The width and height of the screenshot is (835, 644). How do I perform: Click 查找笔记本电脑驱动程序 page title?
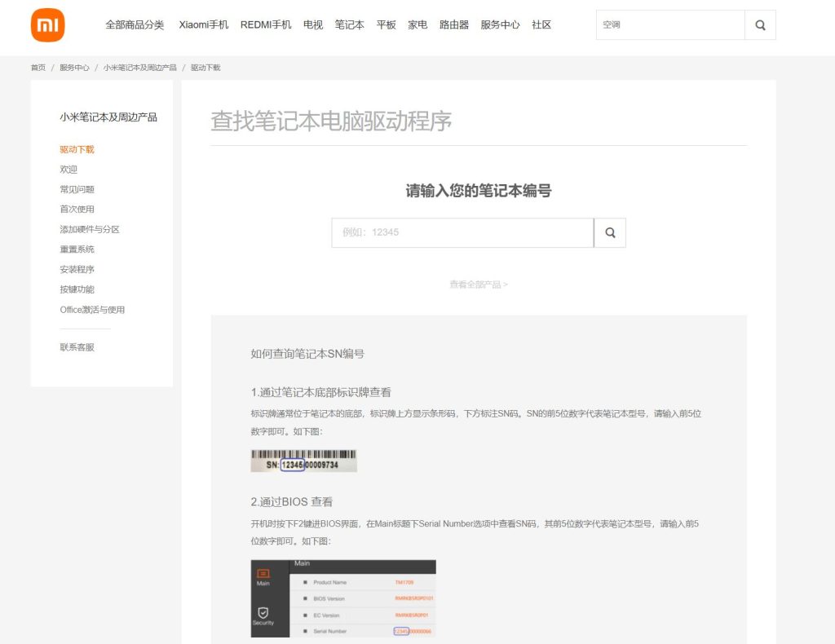tap(331, 121)
